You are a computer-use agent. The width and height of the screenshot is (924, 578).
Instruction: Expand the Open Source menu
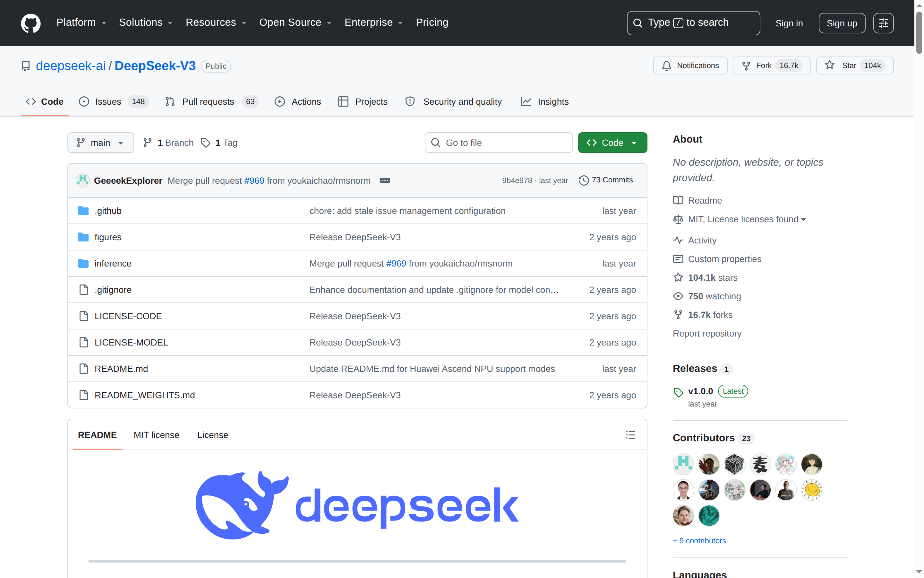coord(295,22)
